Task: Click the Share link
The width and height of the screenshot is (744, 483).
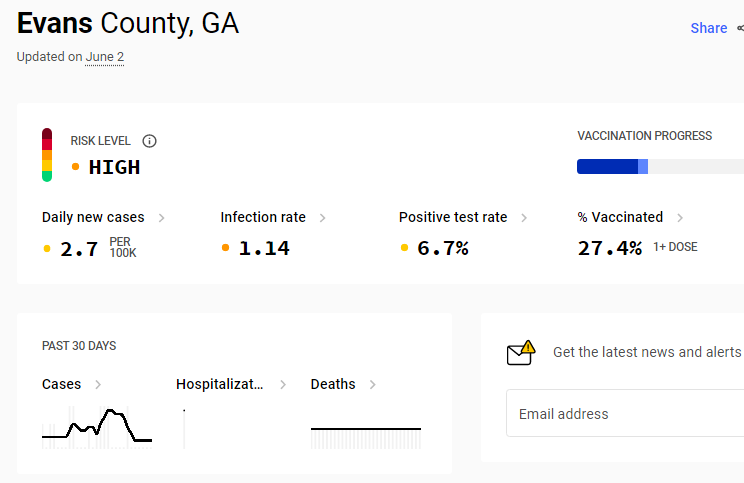Action: point(708,28)
